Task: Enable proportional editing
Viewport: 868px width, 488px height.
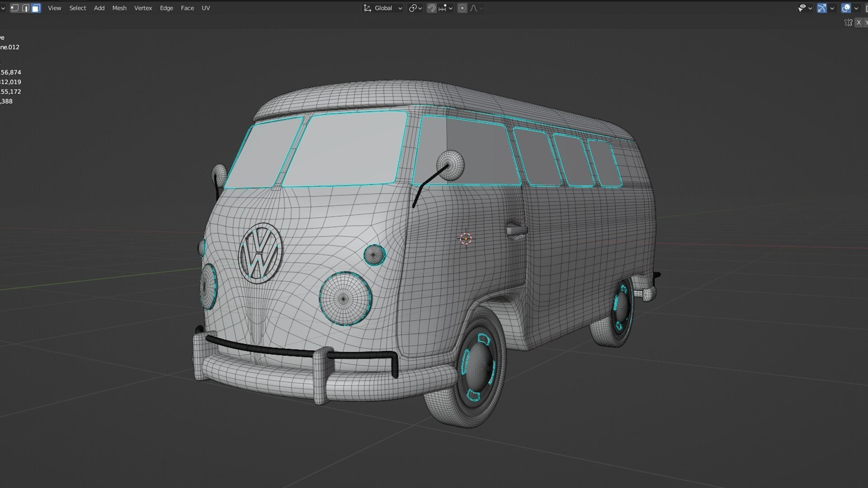Action: [x=462, y=8]
